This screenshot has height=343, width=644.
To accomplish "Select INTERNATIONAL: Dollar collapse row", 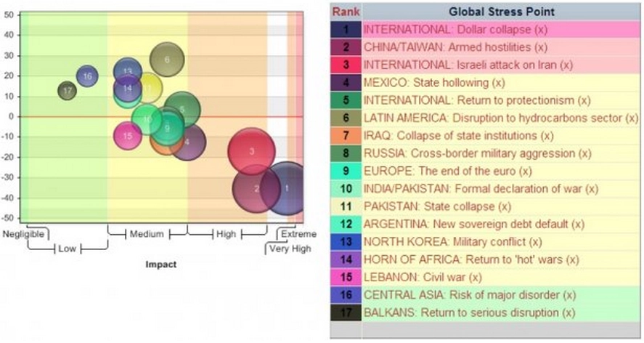I will (x=501, y=30).
